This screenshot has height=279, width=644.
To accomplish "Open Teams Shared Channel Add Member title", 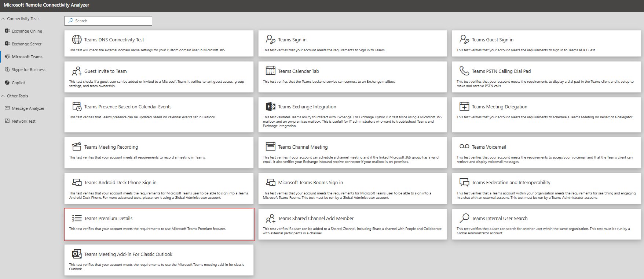I will [316, 218].
